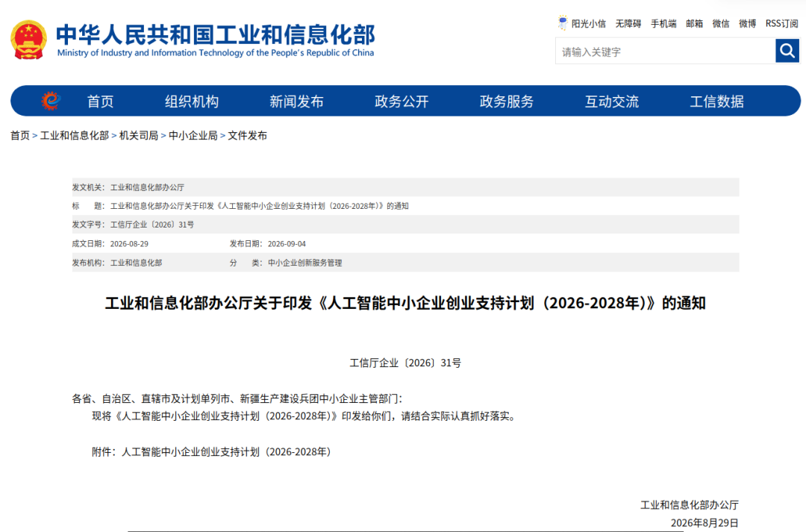Viewport: 806px width, 532px height.
Task: Open the 手机端 mobile version link
Action: point(663,24)
